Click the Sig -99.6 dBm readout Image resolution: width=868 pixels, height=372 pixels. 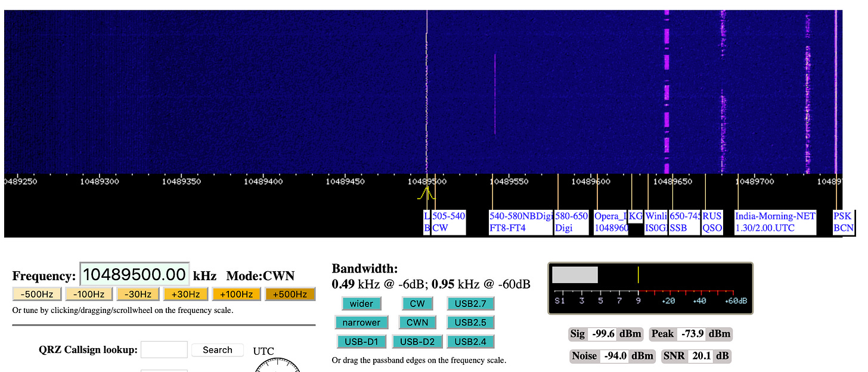(606, 334)
